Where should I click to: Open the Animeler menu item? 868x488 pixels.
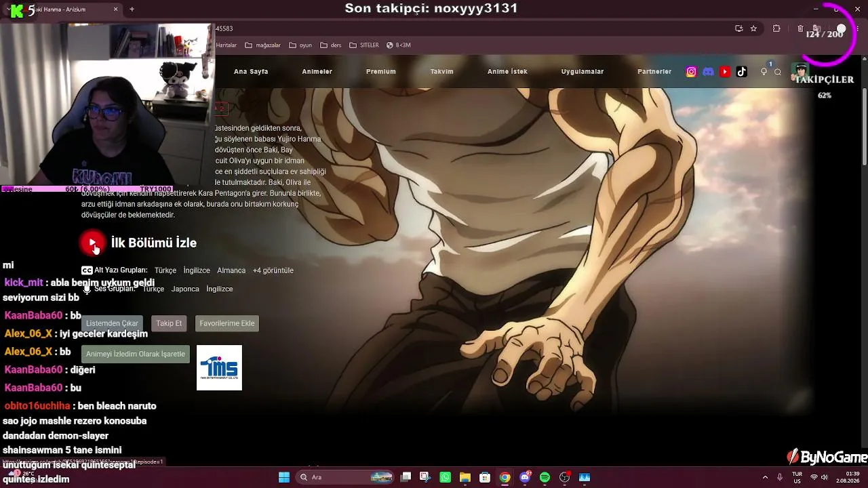[x=317, y=72]
